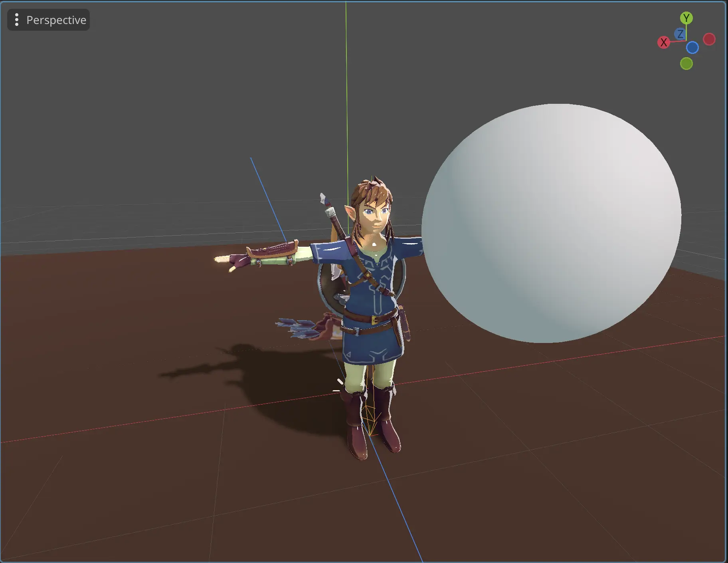
Task: Click the blue Z axis ball on navigation gizmo
Action: tap(680, 35)
